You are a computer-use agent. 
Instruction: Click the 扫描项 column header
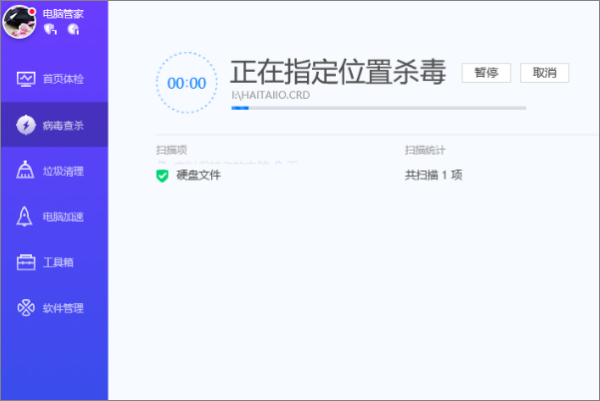click(171, 150)
